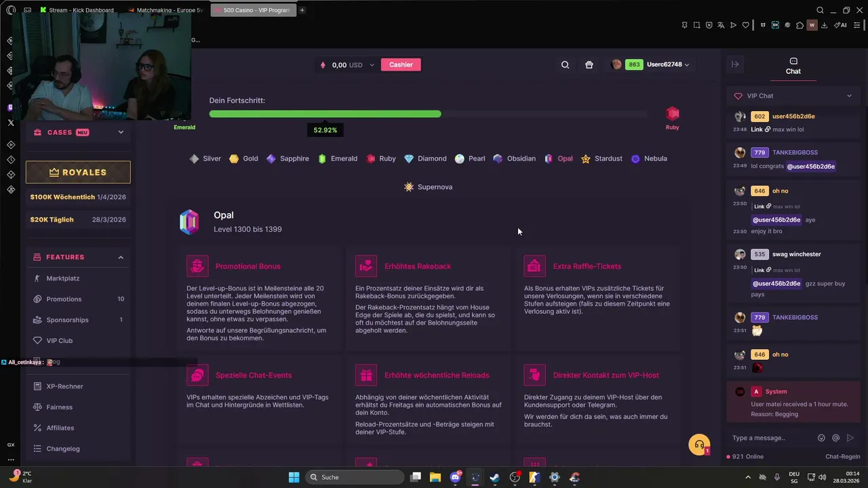Click the microphone icon in system tray
Screen dimensions: 868x488
coord(777,477)
